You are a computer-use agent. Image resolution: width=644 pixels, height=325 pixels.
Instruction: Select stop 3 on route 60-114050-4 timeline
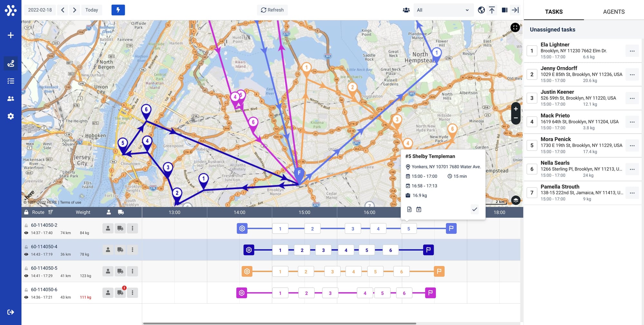point(323,250)
